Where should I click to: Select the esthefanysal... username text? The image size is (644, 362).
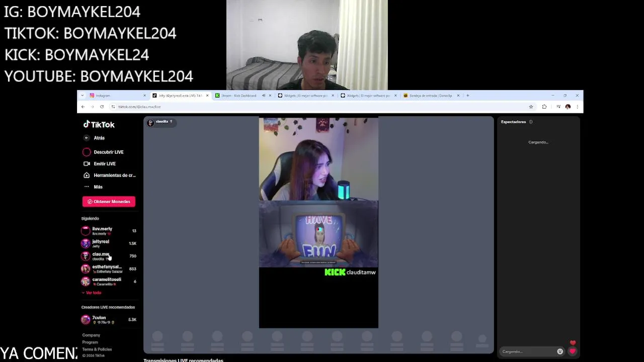point(107,267)
